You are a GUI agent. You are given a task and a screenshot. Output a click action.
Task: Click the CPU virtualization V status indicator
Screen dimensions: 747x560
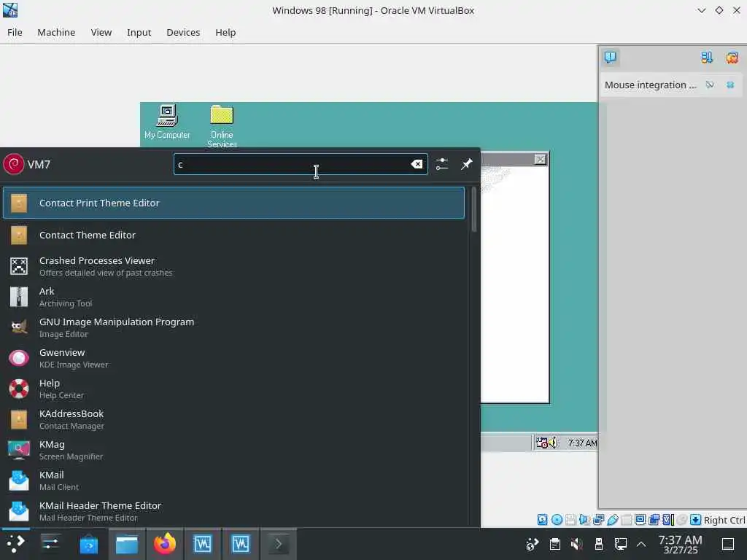pyautogui.click(x=668, y=519)
